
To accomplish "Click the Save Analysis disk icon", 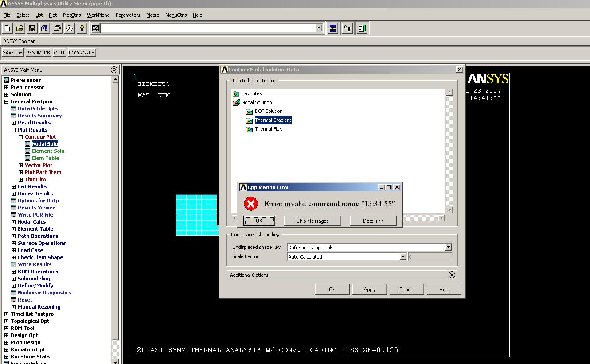I will [32, 28].
